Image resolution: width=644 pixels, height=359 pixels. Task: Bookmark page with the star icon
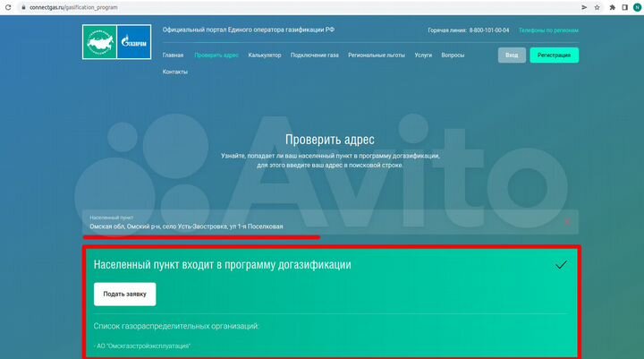597,7
